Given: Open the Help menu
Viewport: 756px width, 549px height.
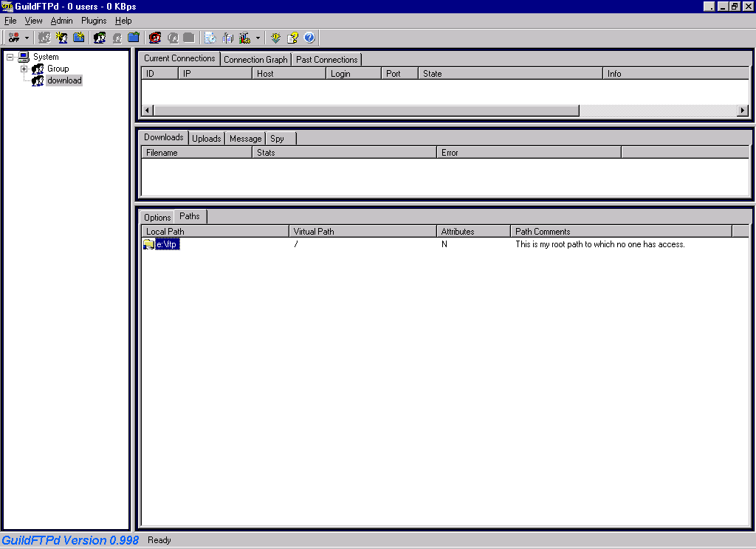Looking at the screenshot, I should (x=123, y=21).
